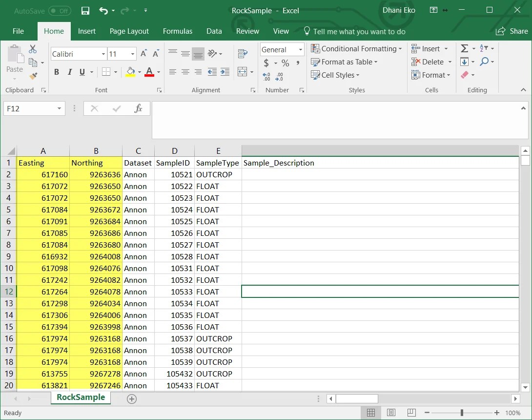Click the Orientation text angle icon

[212, 53]
